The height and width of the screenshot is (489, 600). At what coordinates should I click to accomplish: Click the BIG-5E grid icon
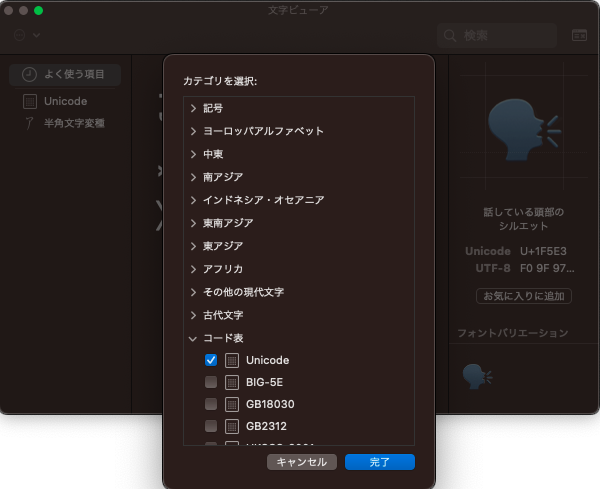[232, 382]
